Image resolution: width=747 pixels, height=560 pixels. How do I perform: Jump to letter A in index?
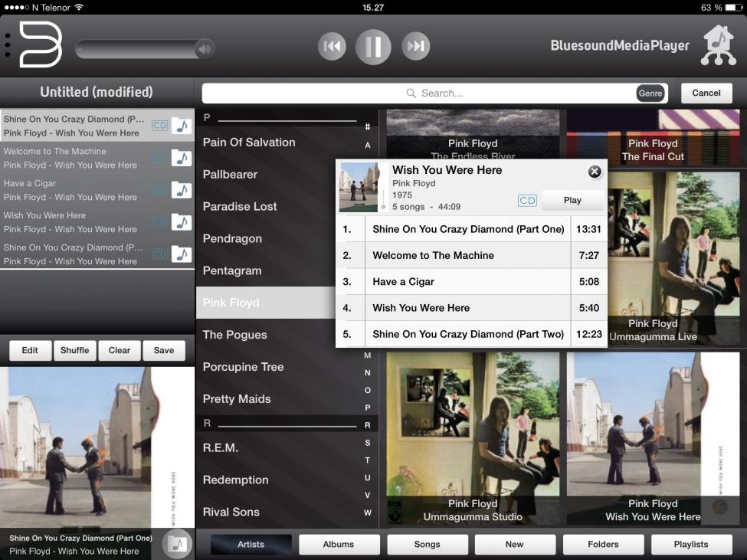[x=367, y=145]
